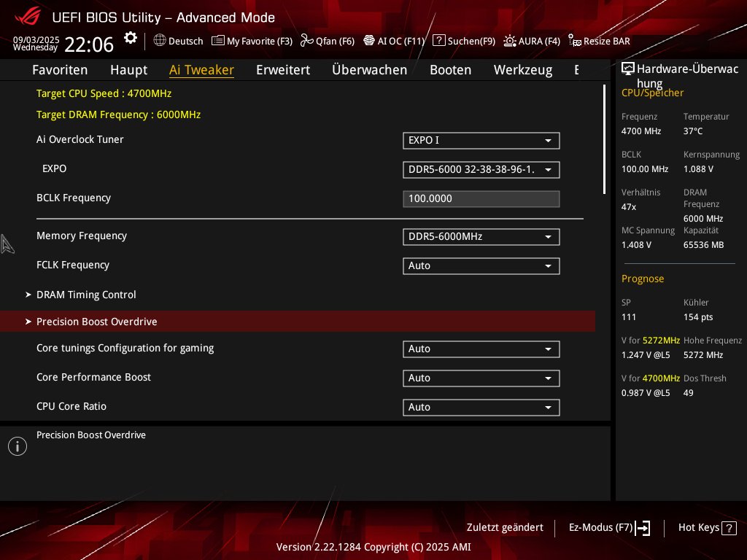
Task: Click the 09/03/2025 Wednesday date
Action: 36,43
